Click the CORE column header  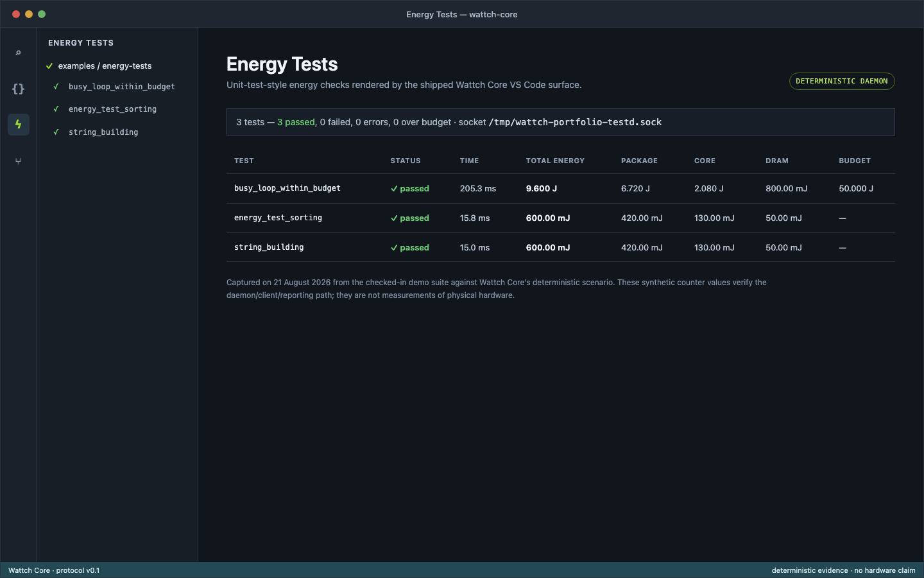pos(705,161)
